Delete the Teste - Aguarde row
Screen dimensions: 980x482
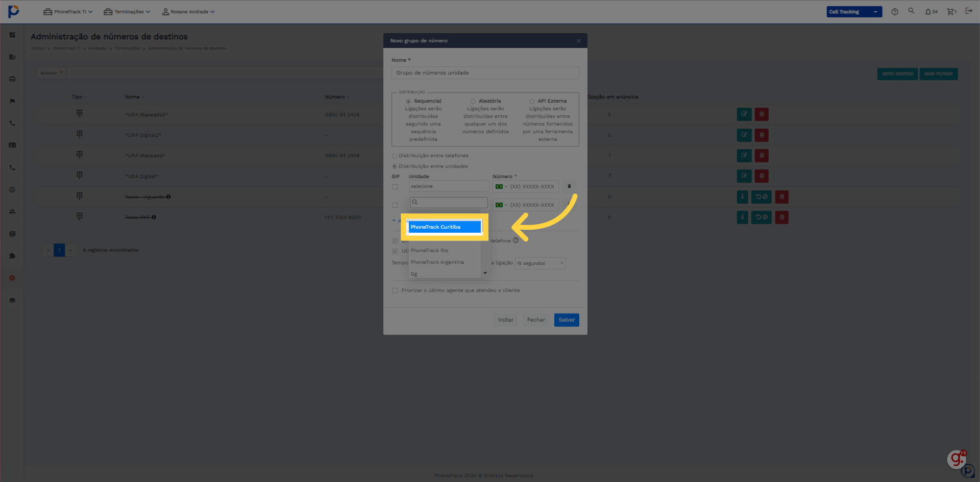tap(781, 197)
